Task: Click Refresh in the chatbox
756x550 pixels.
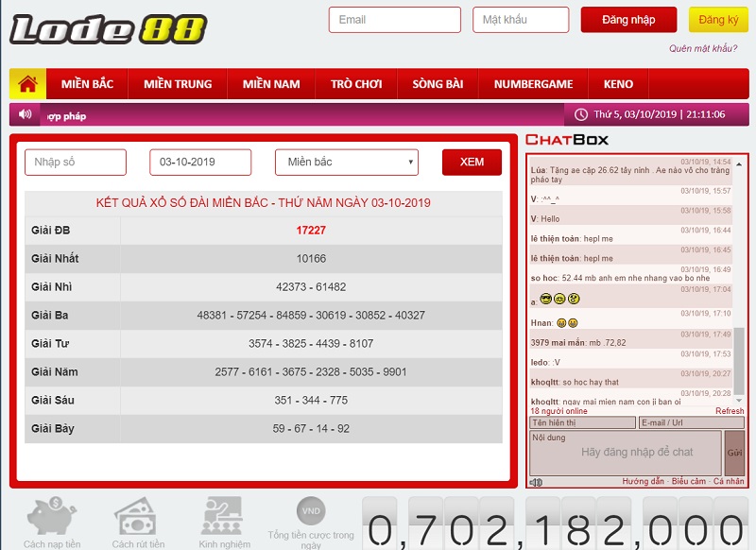Action: [729, 411]
